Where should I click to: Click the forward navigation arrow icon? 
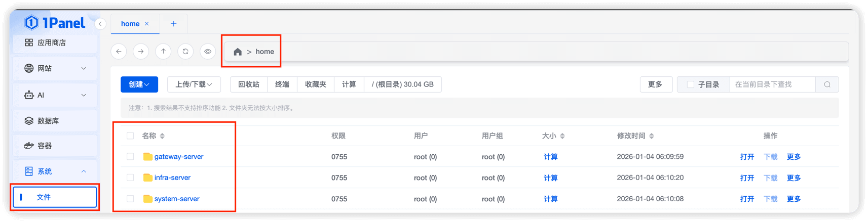pyautogui.click(x=141, y=52)
